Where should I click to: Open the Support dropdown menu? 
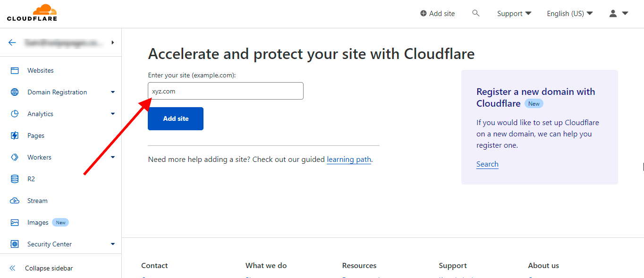514,14
